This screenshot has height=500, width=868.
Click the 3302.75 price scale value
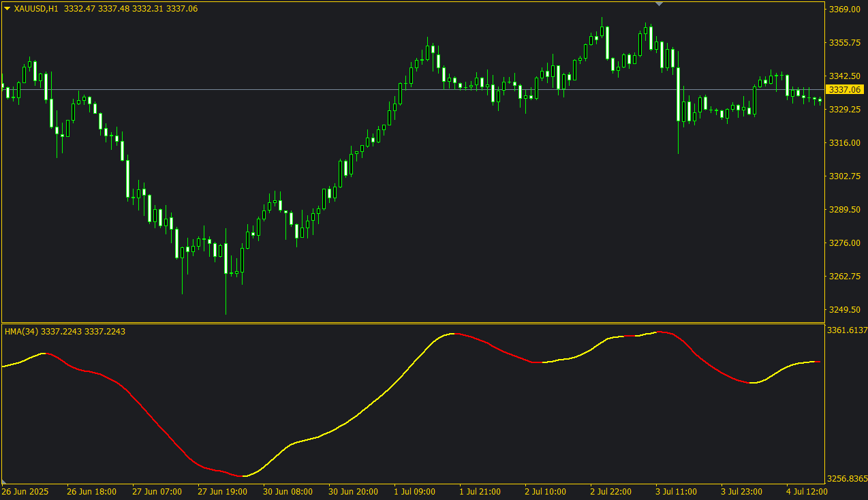click(x=843, y=176)
